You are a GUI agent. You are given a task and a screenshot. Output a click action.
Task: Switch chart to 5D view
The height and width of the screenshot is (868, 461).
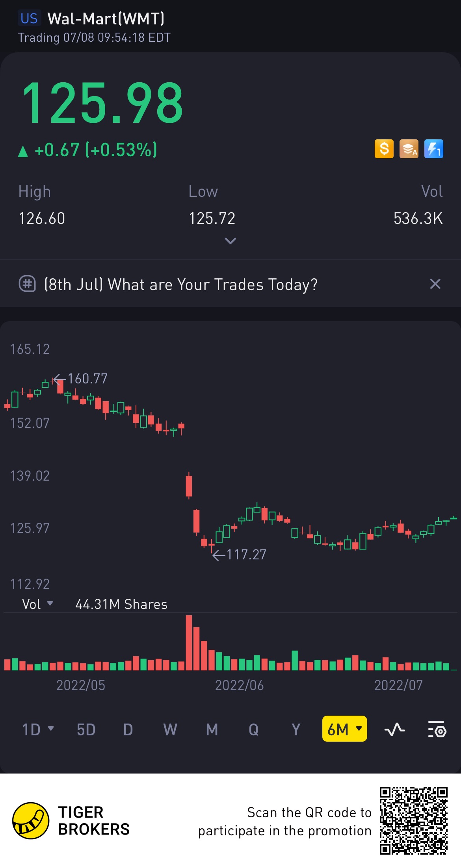(x=86, y=729)
